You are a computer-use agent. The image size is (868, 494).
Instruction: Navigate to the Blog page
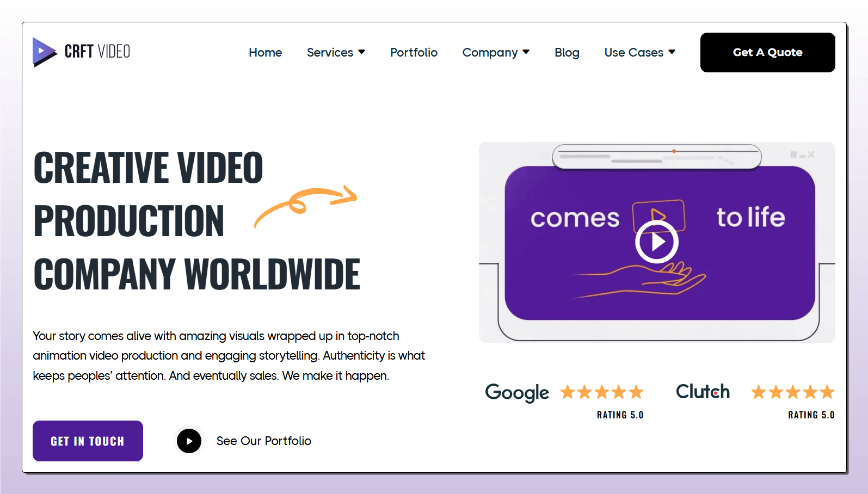coord(567,52)
